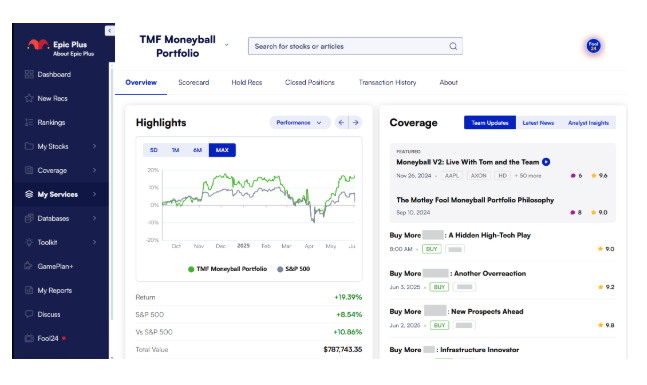Show the + 50 more tickers
The image size is (647, 385).
(x=528, y=176)
